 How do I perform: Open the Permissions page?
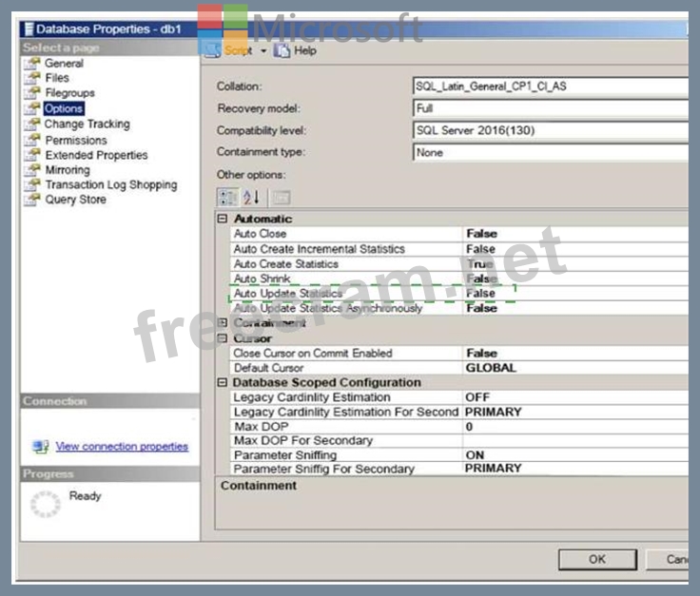pos(76,140)
